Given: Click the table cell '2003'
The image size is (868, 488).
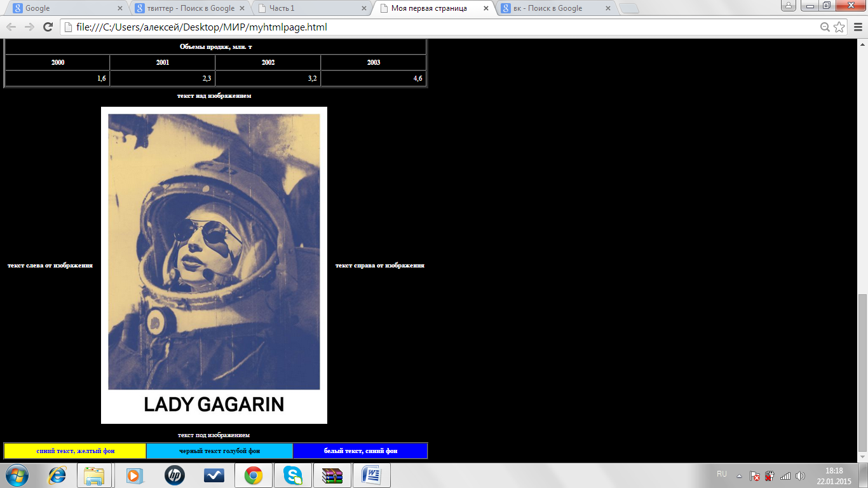Looking at the screenshot, I should click(x=374, y=62).
